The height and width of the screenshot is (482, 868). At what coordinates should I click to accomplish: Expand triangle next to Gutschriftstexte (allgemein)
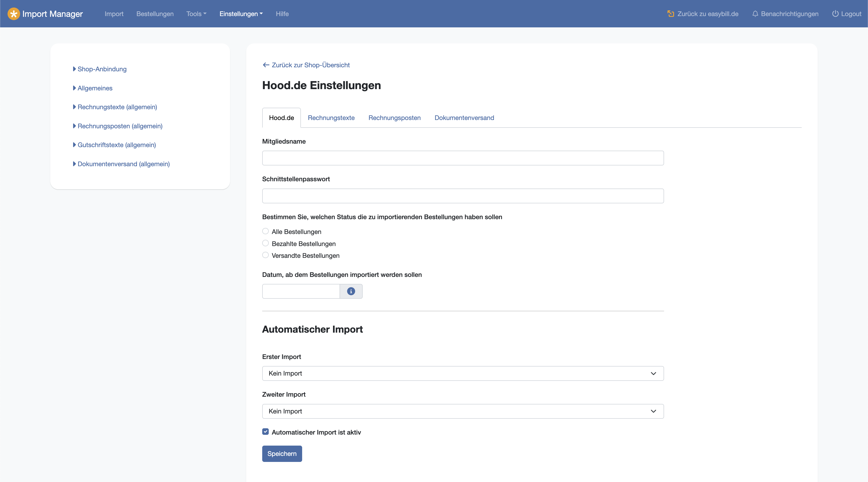pyautogui.click(x=74, y=145)
